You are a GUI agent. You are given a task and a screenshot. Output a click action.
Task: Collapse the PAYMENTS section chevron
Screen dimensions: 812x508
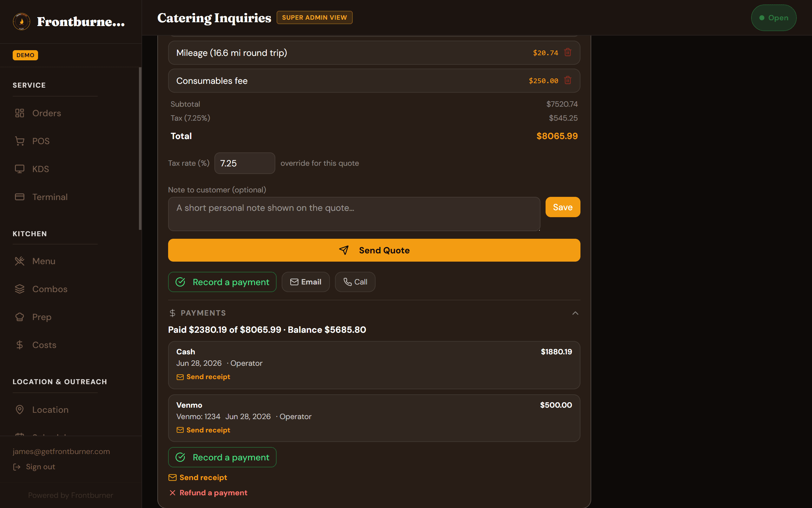[x=575, y=313]
